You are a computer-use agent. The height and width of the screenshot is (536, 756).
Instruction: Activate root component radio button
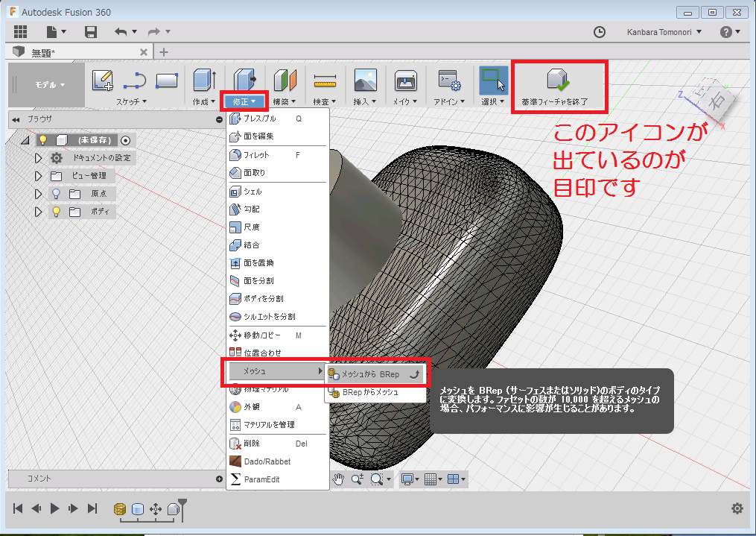coord(125,140)
